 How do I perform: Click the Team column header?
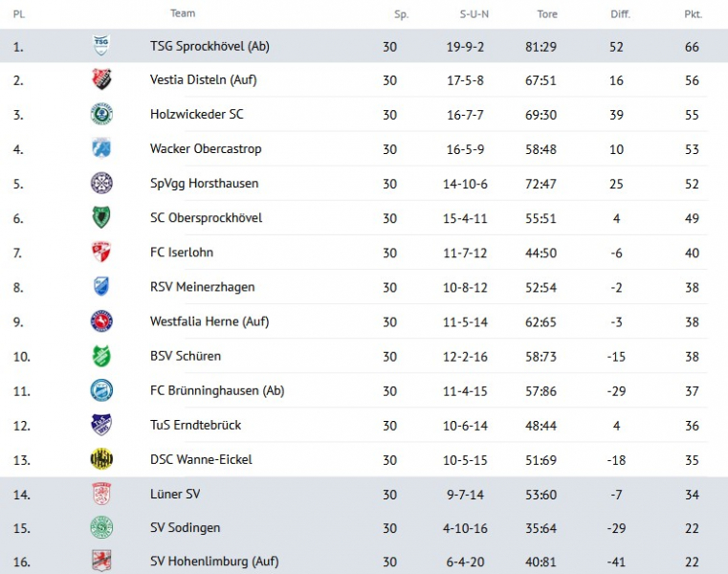pyautogui.click(x=183, y=13)
